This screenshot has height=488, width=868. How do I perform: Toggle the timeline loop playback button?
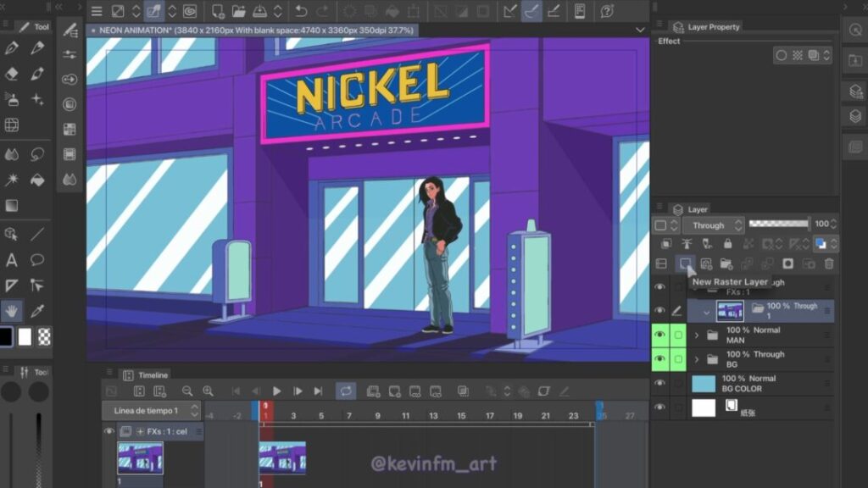point(346,391)
